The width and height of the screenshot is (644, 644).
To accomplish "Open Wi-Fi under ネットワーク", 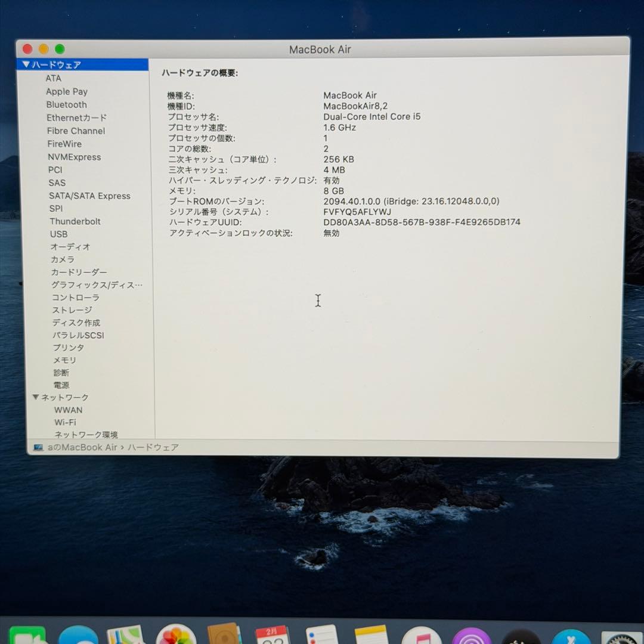I will click(66, 422).
